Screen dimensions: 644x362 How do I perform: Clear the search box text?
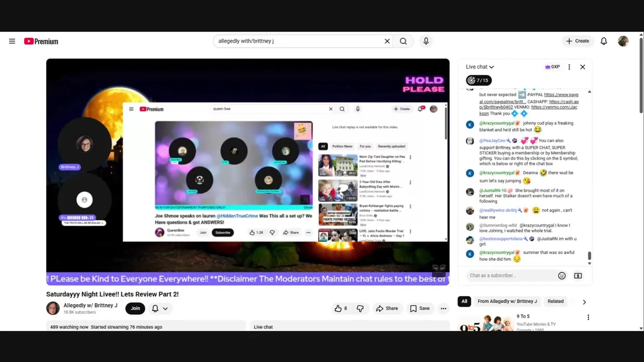click(x=387, y=41)
